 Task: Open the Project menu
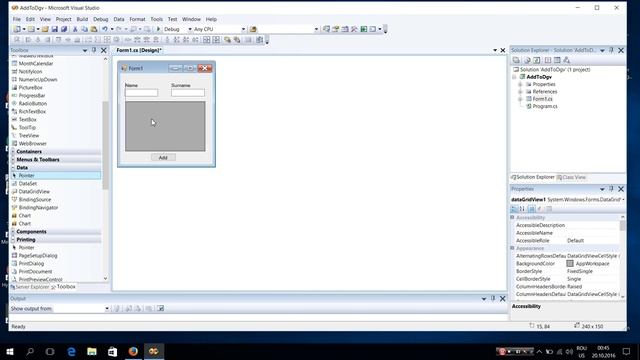point(63,19)
